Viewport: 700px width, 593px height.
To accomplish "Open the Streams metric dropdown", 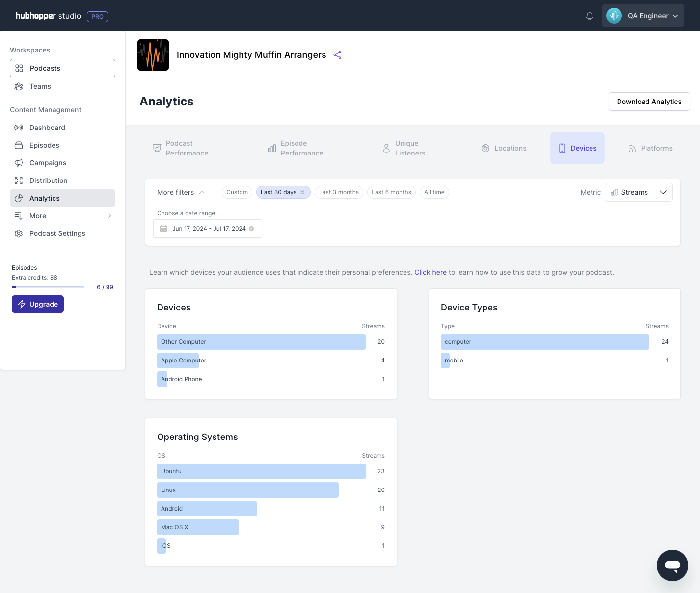I will pos(663,192).
